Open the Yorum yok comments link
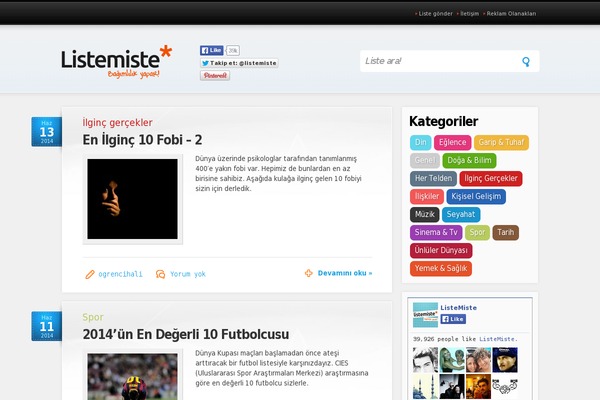600x400 pixels. (188, 274)
